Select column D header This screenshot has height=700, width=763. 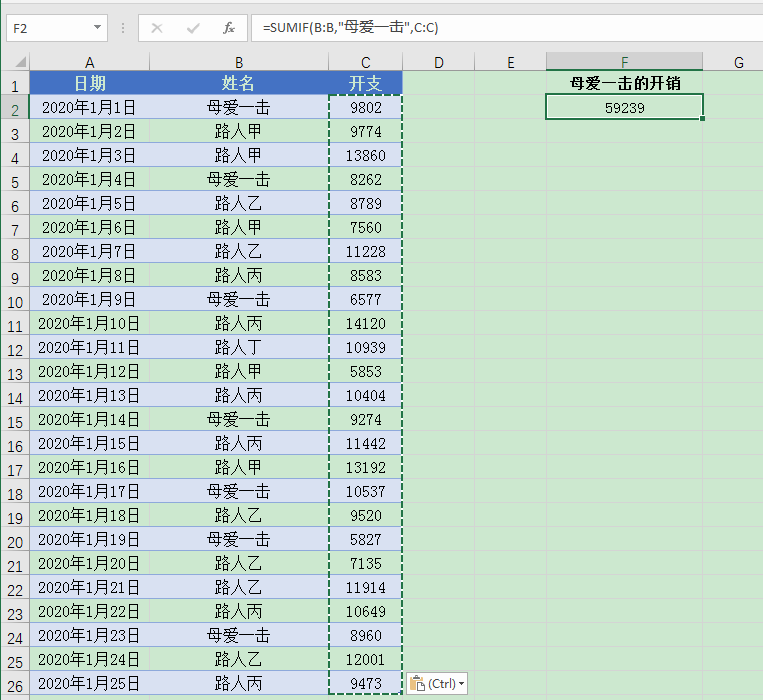point(438,62)
